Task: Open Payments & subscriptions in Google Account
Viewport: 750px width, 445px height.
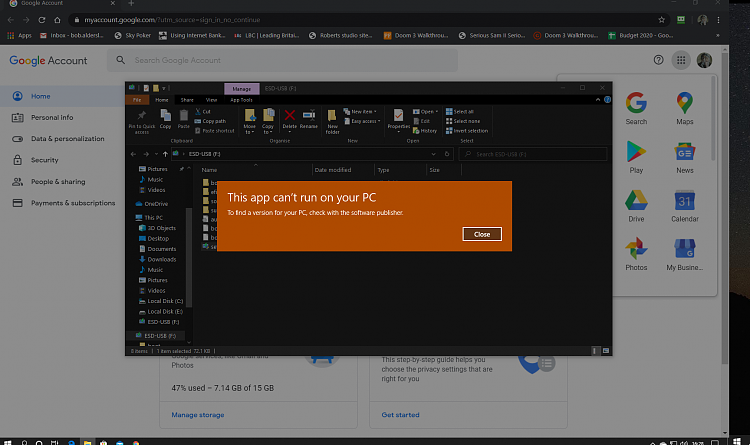Action: tap(73, 203)
